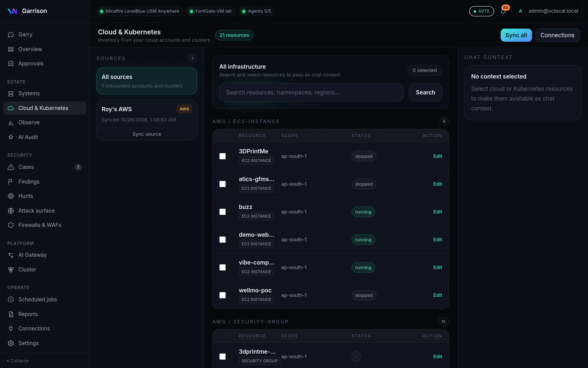Click the Settings gear icon
The image size is (588, 368).
(x=11, y=343)
